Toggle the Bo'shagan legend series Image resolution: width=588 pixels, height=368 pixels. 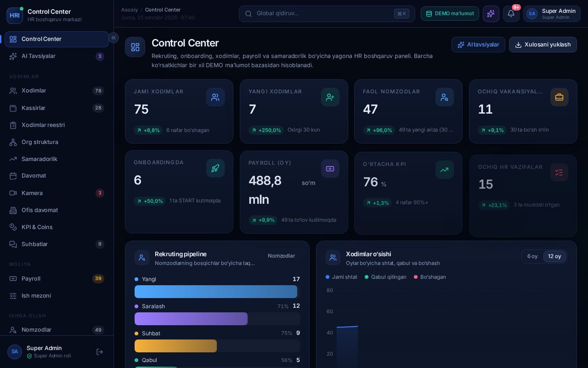click(x=430, y=277)
